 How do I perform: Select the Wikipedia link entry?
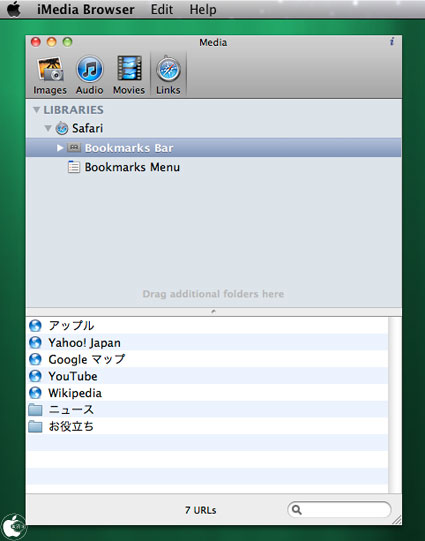point(207,393)
